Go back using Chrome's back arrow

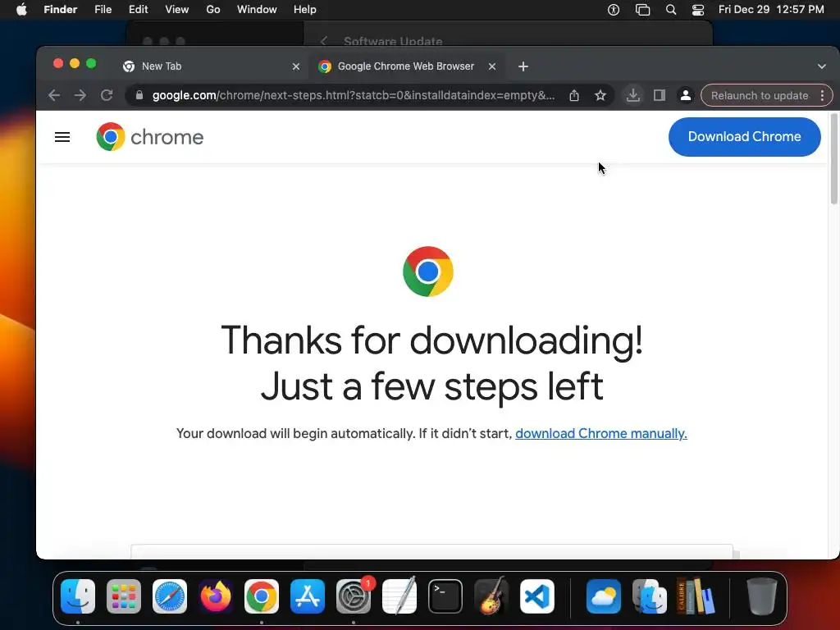(53, 95)
